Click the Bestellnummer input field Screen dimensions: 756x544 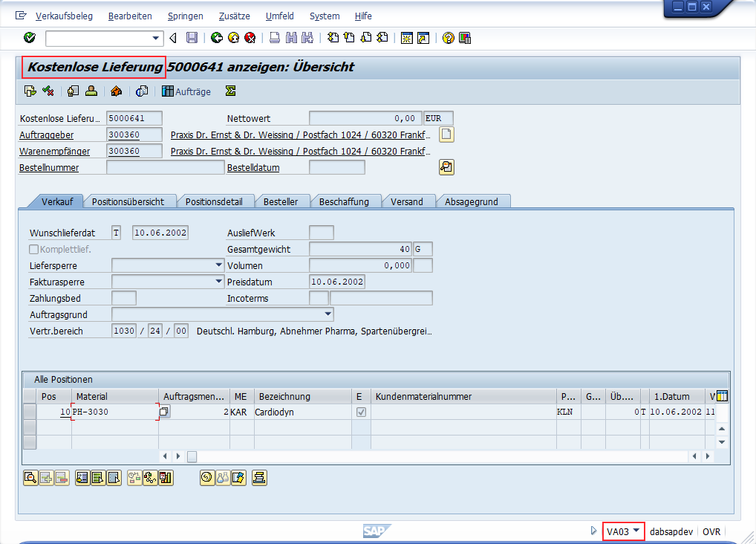click(x=166, y=167)
